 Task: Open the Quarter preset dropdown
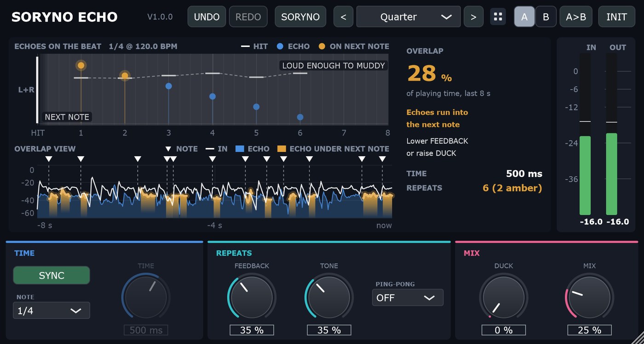click(408, 17)
